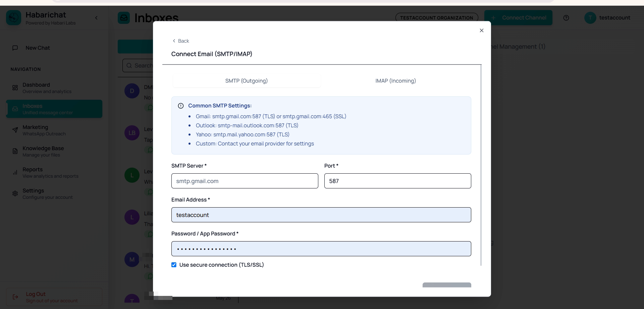644x309 pixels.
Task: Click the Channel Management (1) text
Action: [518, 47]
